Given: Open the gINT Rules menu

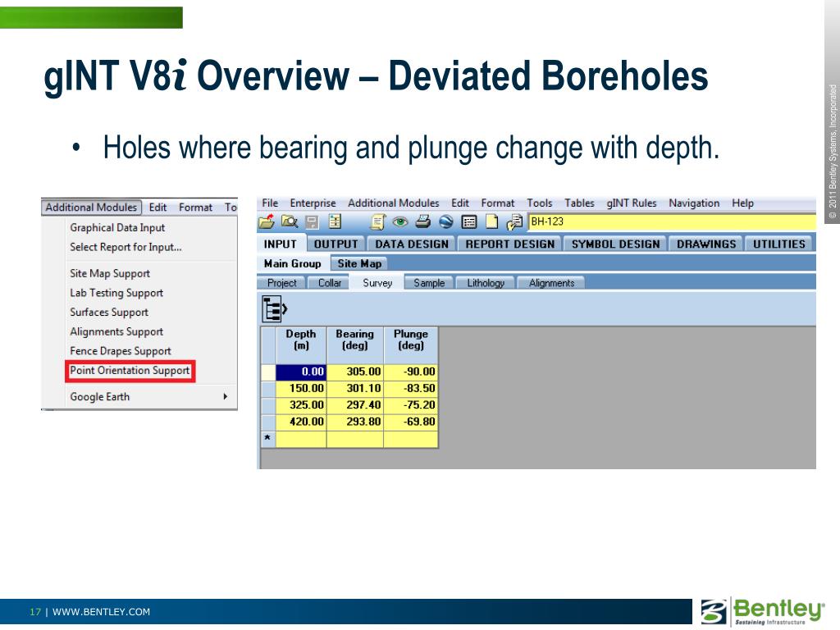Looking at the screenshot, I should (632, 203).
